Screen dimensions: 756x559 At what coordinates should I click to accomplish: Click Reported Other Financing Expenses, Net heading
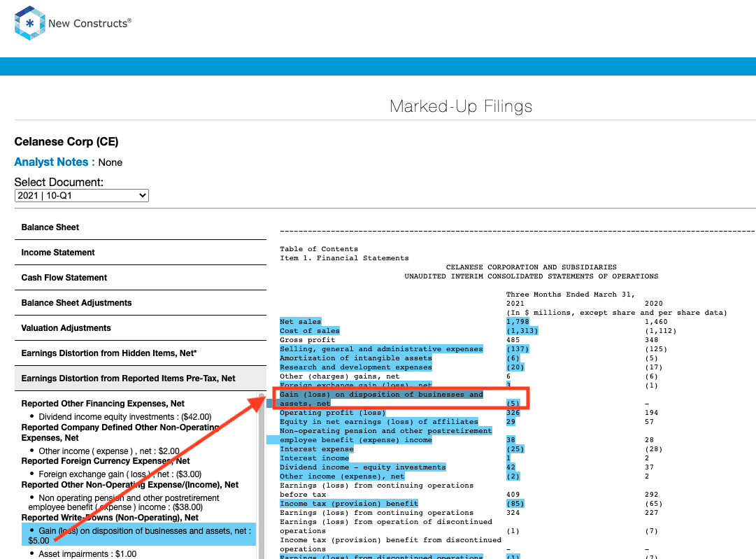coord(103,403)
